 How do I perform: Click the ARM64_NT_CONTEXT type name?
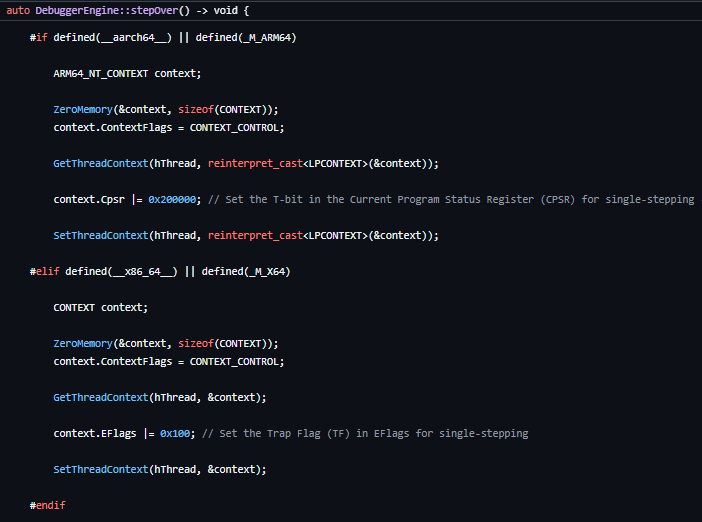pos(101,73)
